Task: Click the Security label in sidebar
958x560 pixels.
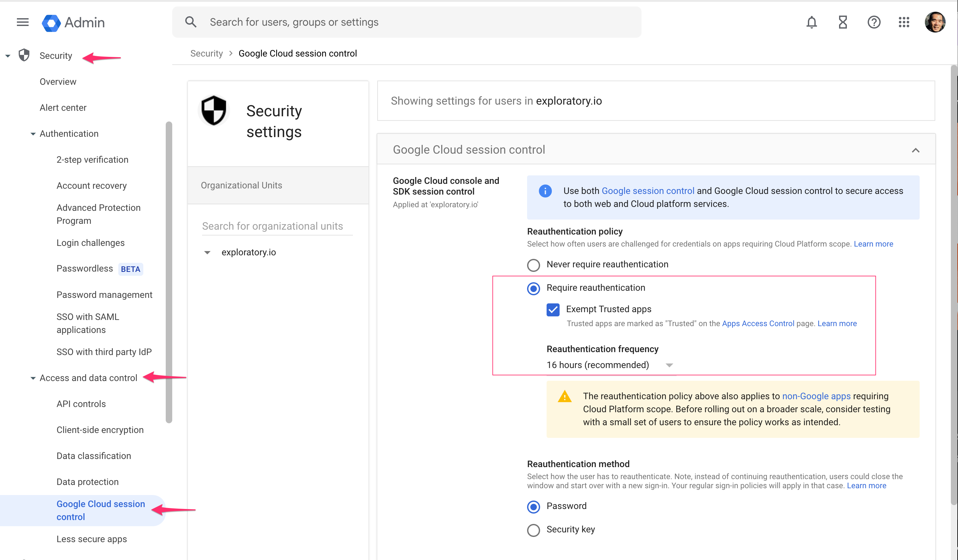Action: pos(56,56)
